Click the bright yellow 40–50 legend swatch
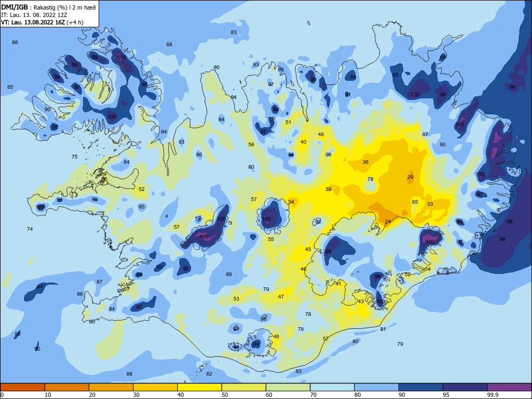Viewport: 532px width, 399px height. [x=199, y=387]
